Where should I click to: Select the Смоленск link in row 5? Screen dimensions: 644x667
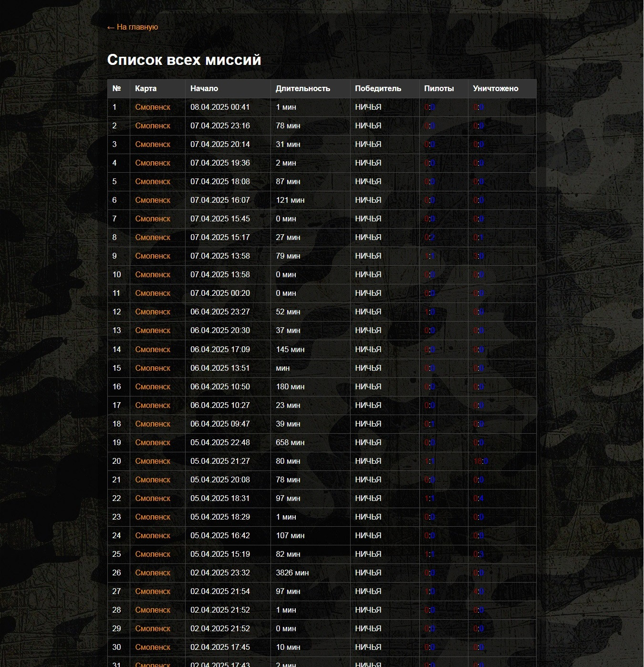pos(153,182)
